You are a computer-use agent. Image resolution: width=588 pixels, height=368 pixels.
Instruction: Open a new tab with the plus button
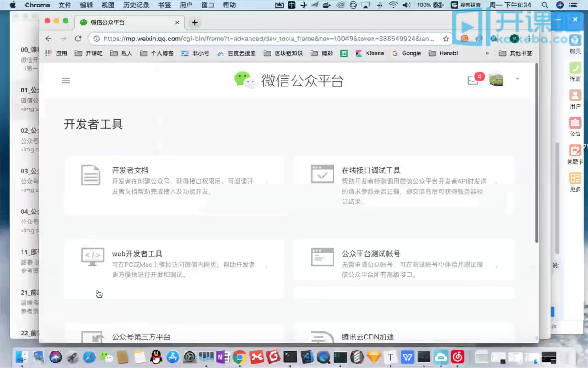[x=195, y=23]
